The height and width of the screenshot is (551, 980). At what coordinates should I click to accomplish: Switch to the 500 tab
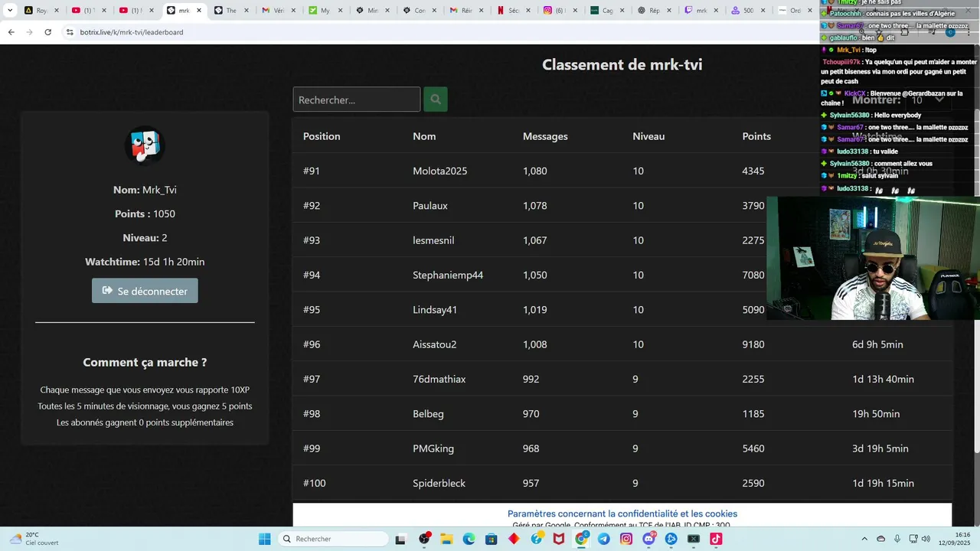[x=753, y=11]
